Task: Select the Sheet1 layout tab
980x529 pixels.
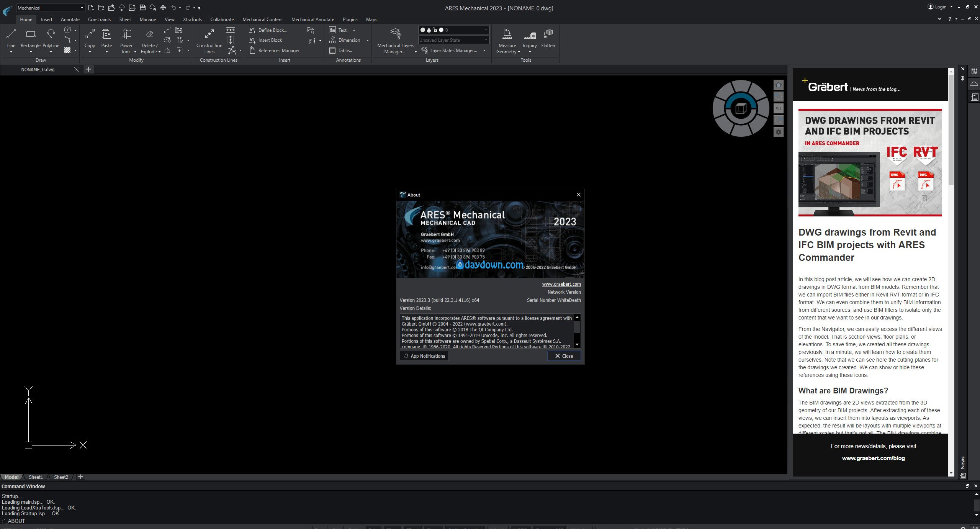Action: coord(36,477)
